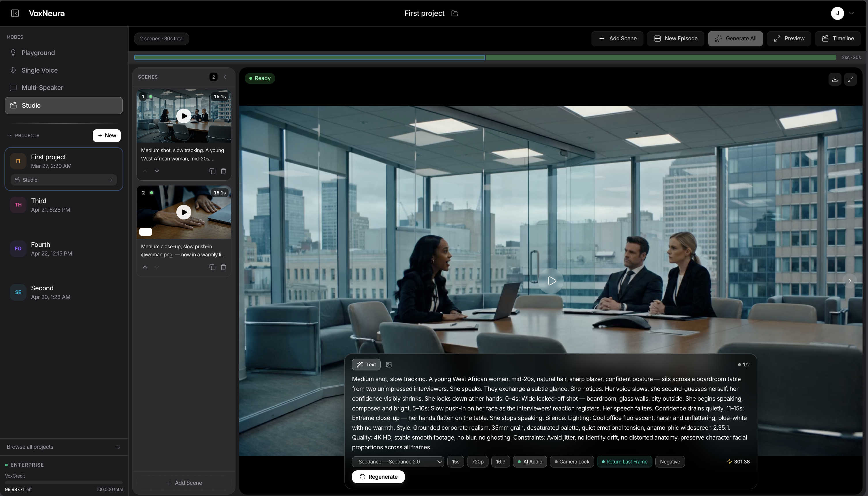Select the Studio mode

pyautogui.click(x=64, y=105)
